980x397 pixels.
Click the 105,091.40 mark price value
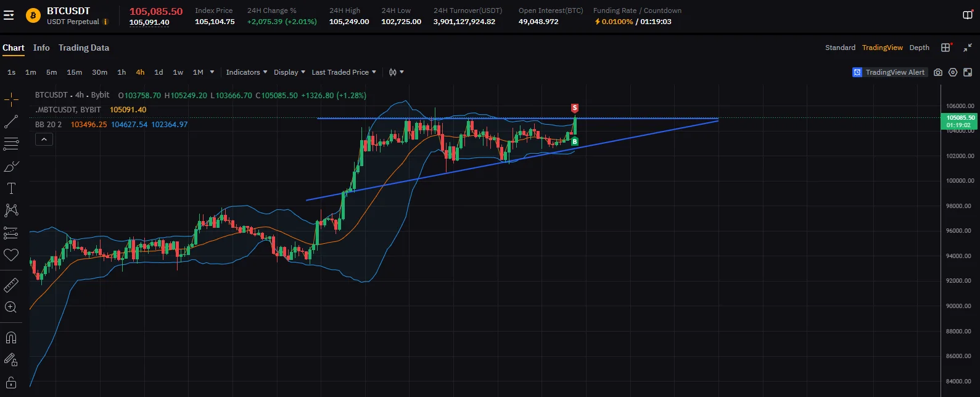pos(149,22)
